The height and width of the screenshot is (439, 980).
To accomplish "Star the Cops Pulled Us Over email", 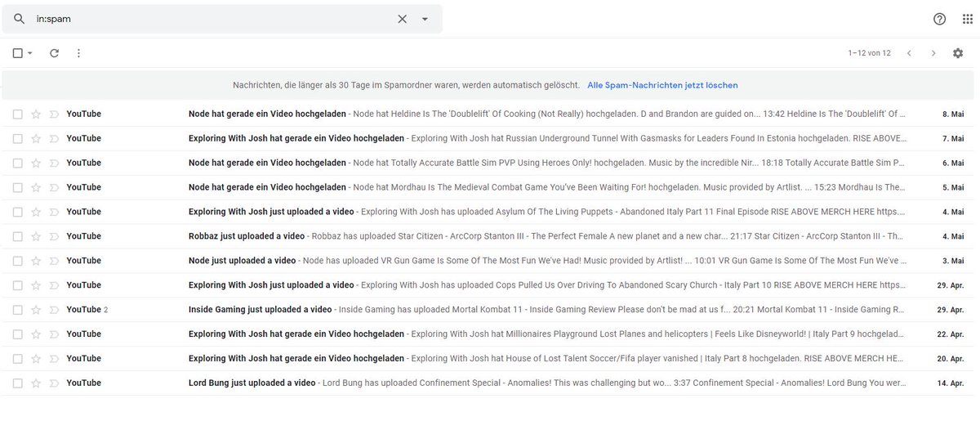I will click(x=36, y=285).
